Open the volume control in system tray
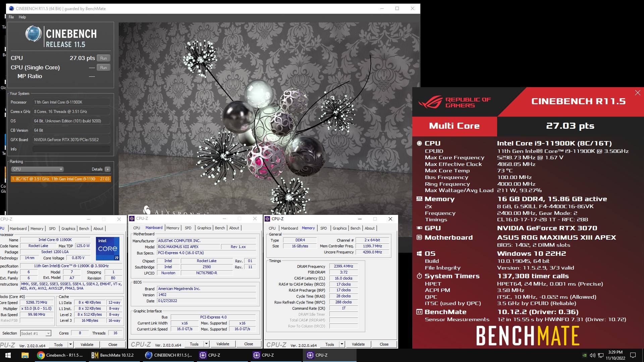This screenshot has width=644, height=362. (592, 355)
